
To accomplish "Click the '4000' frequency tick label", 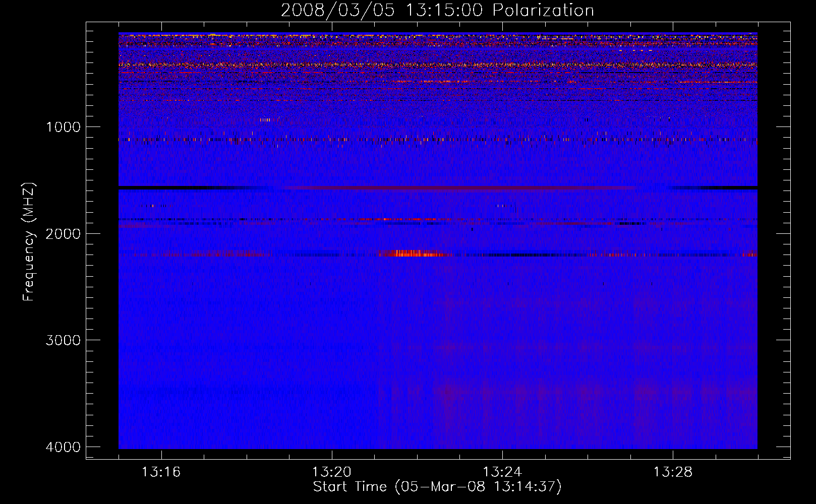I will coord(63,447).
